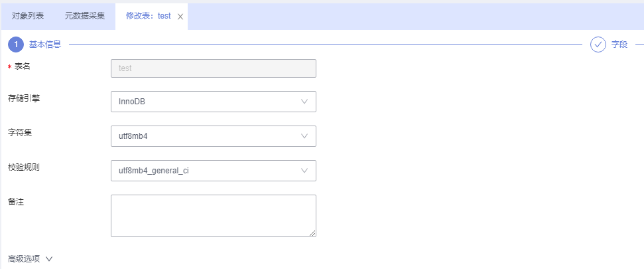Go to the 基本信息 step label

pos(44,45)
